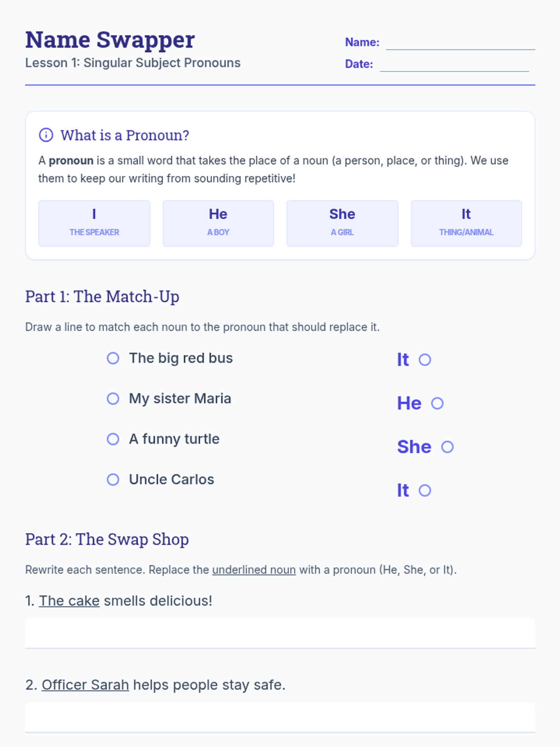Click the circle beside the last It pronoun
Screen dimensions: 560x747
[x=425, y=490]
